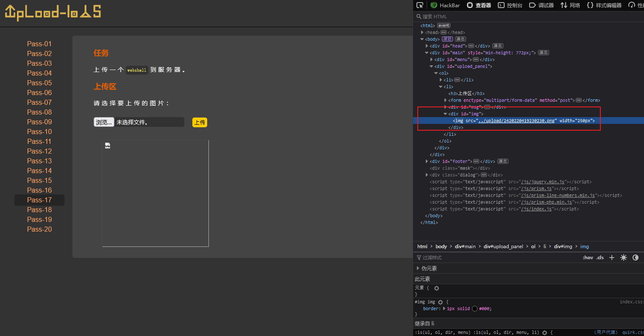Open the ../upload/2420220419230230.png source link
Viewport: 644px width, 336px height.
pos(517,120)
